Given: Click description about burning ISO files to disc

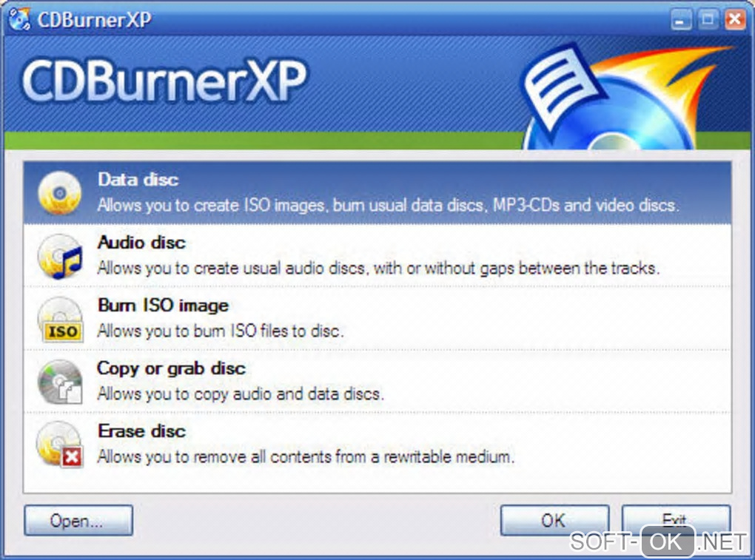Looking at the screenshot, I should tap(221, 331).
